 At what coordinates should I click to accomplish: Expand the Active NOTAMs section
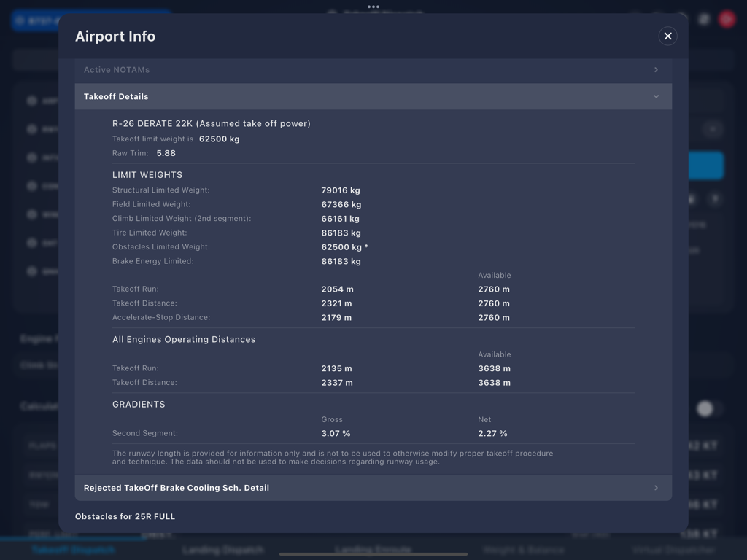[655, 70]
